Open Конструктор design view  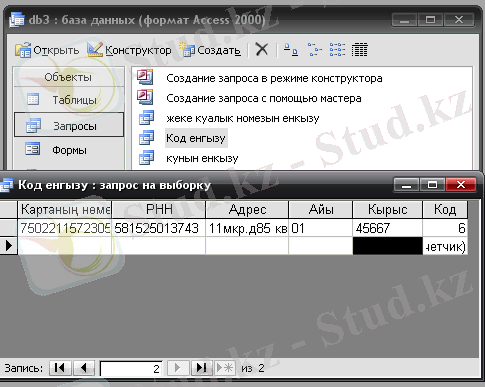click(129, 50)
